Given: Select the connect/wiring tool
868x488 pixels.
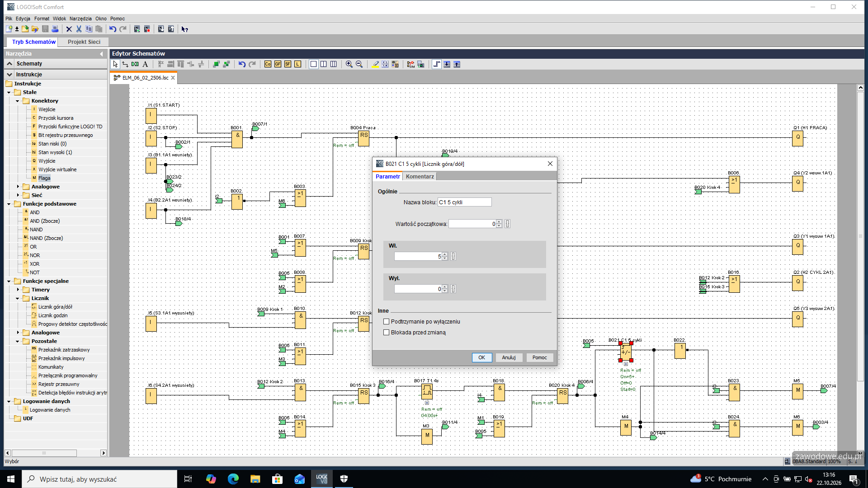Looking at the screenshot, I should point(125,64).
